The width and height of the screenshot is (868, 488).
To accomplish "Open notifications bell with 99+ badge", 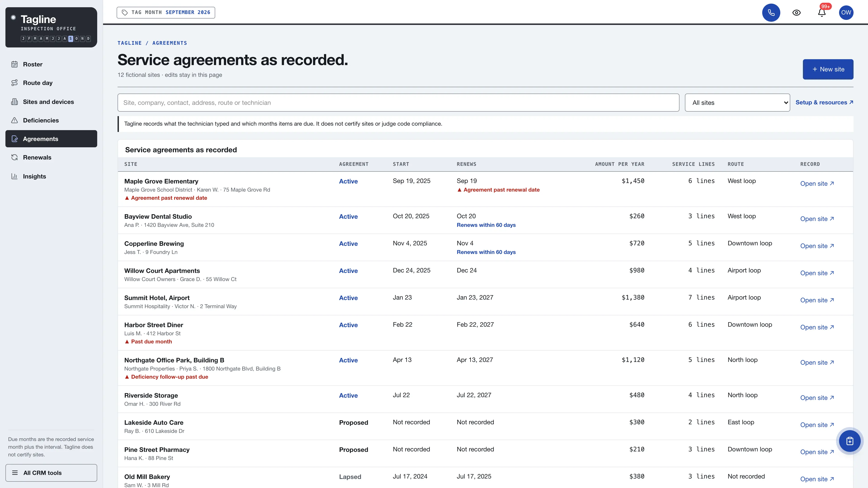I will click(x=821, y=13).
